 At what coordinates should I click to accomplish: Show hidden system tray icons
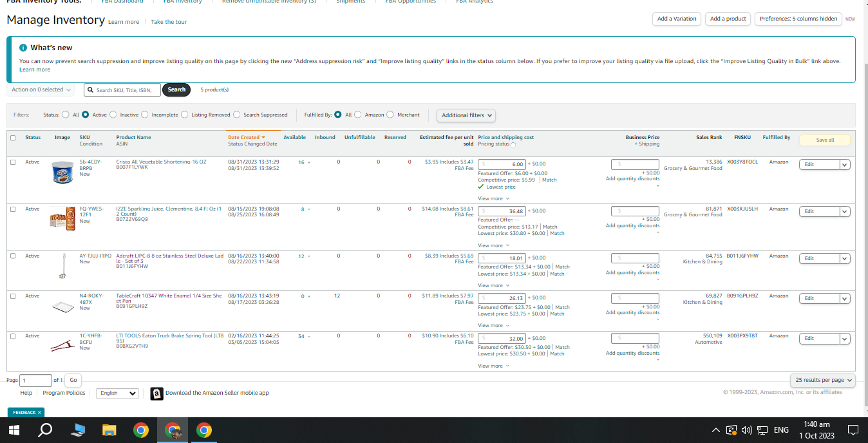716,430
